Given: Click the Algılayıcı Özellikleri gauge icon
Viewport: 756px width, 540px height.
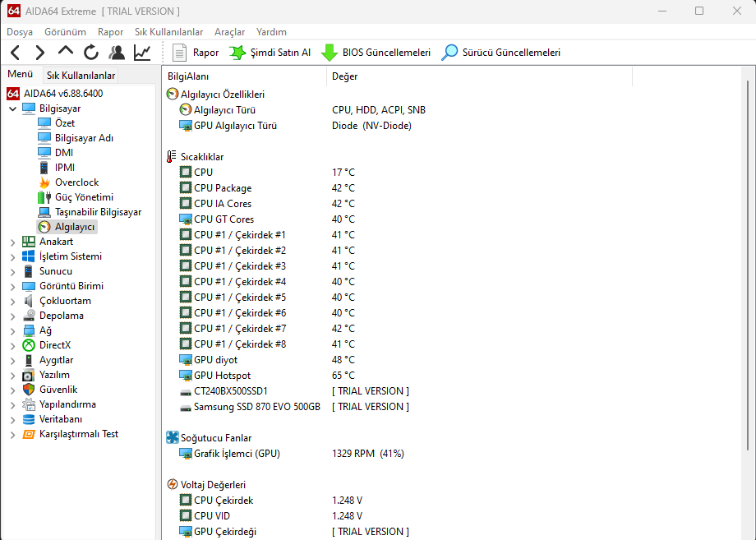Looking at the screenshot, I should (x=172, y=94).
